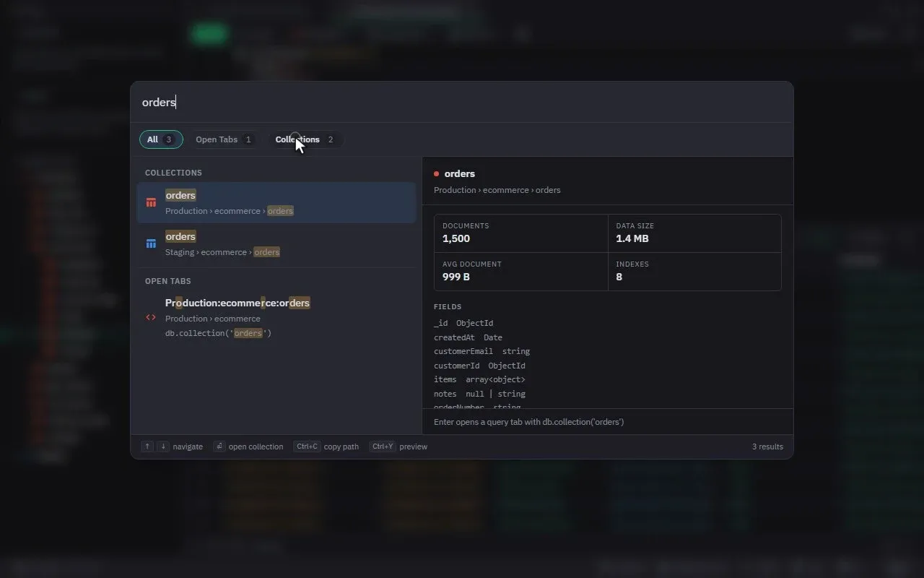Select Staging ecommerce orders collection result

[x=276, y=243]
